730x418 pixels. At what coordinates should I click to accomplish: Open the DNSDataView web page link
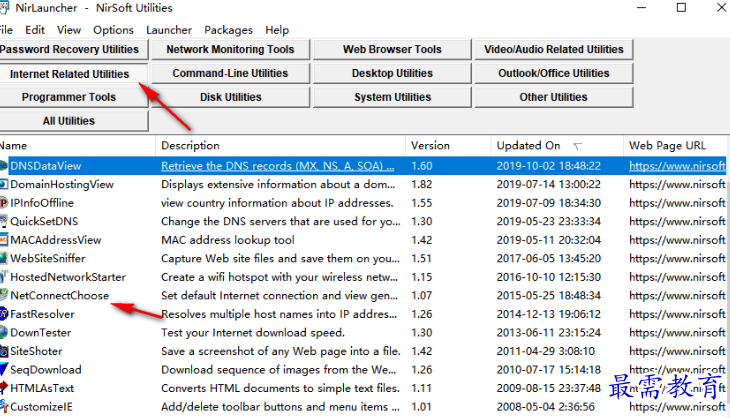click(677, 166)
